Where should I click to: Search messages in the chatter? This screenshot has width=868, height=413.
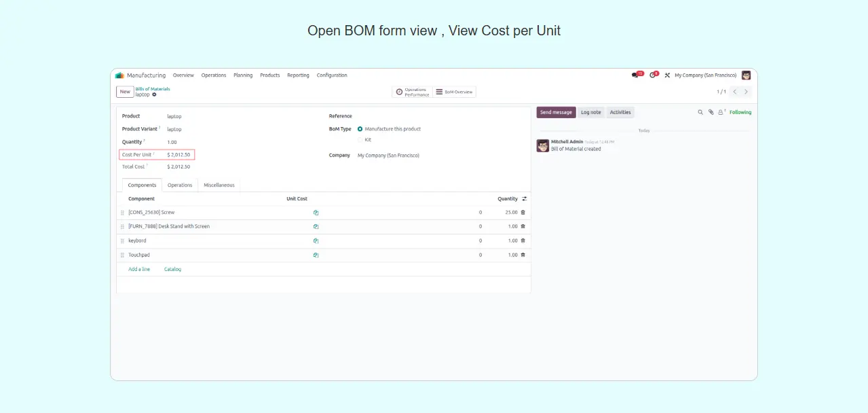pos(700,113)
